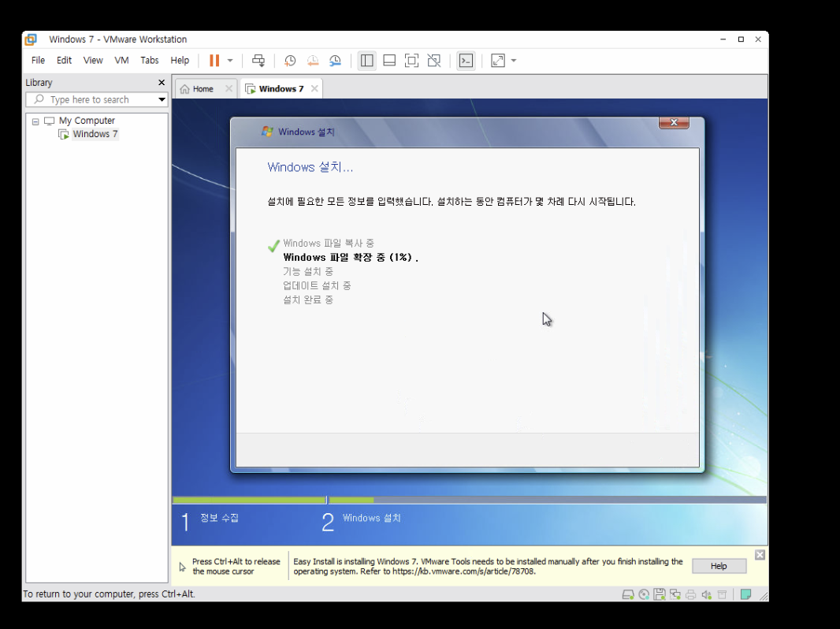
Task: Open the File menu
Action: [38, 61]
